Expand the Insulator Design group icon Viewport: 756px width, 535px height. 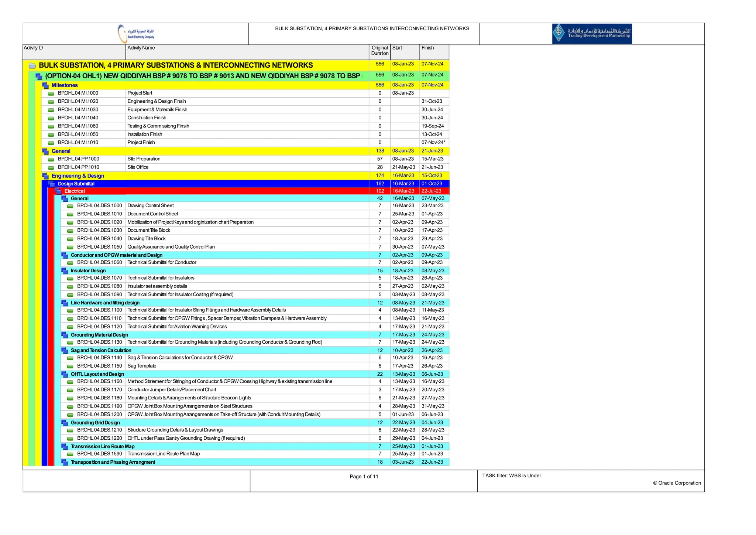click(65, 271)
